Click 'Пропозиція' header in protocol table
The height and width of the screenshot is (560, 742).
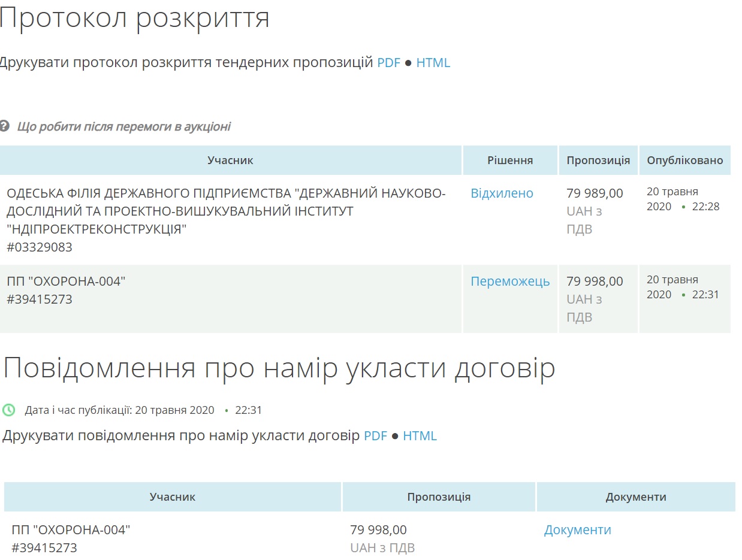(x=598, y=161)
